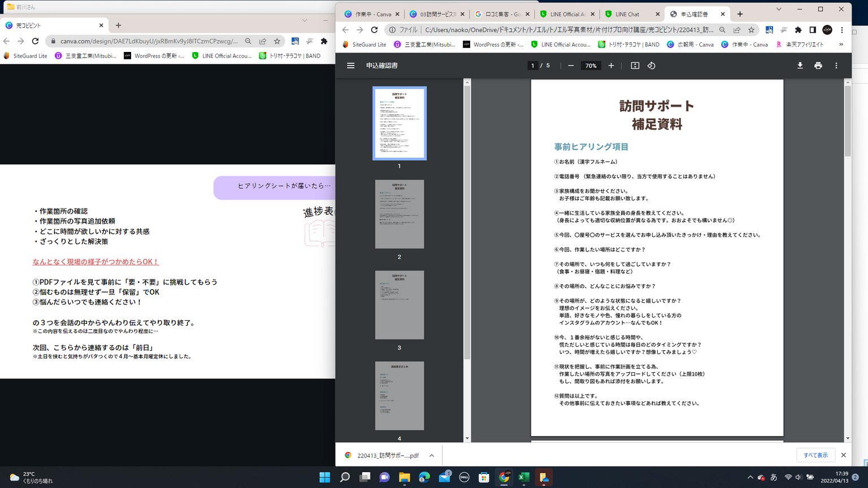Open the 楽天アフィリエイト bookmark
This screenshot has height=488, width=868.
pyautogui.click(x=800, y=45)
